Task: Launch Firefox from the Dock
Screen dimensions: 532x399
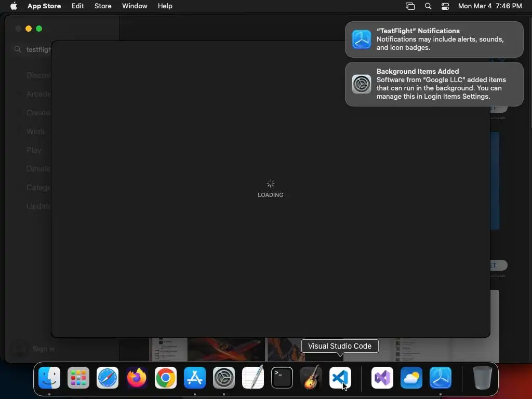Action: 137,378
